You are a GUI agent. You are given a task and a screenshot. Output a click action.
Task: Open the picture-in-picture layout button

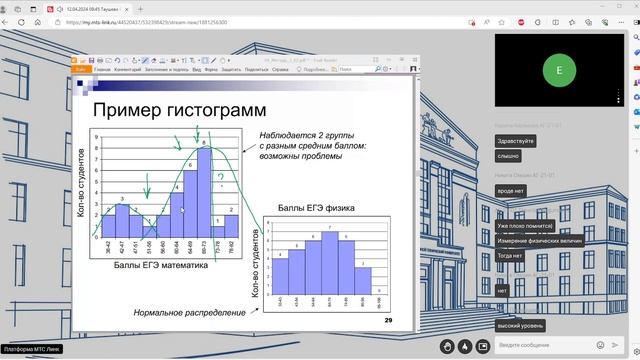482,347
